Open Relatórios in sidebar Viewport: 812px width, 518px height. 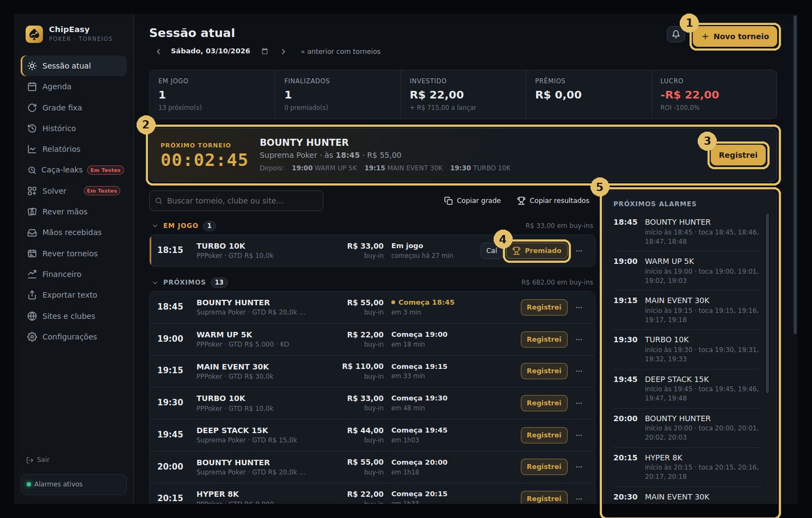[74, 149]
